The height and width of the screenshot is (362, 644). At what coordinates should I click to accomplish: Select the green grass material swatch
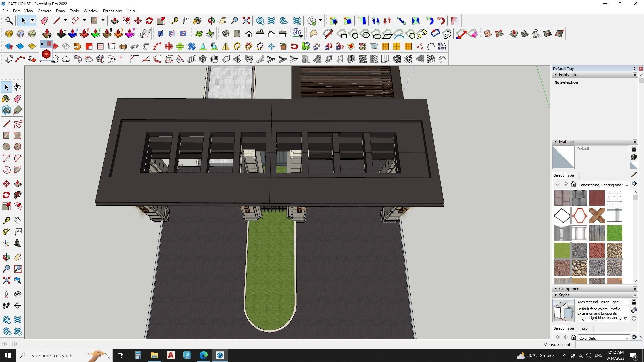click(614, 233)
